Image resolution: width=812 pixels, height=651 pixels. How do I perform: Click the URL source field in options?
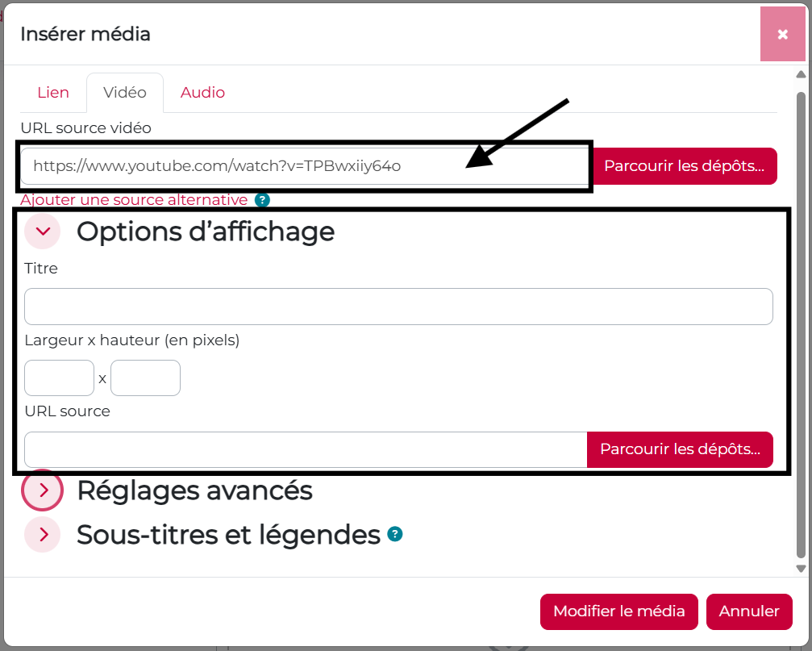click(306, 449)
